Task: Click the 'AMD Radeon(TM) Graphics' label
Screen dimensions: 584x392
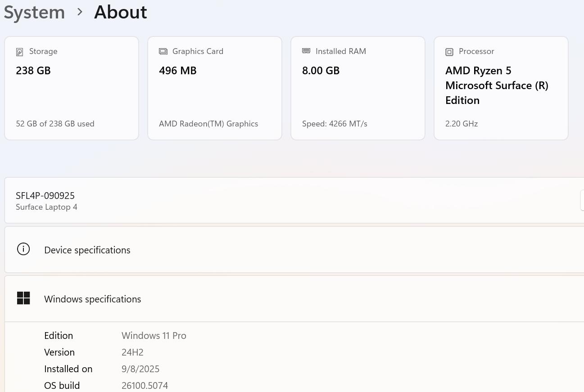Action: click(x=208, y=124)
